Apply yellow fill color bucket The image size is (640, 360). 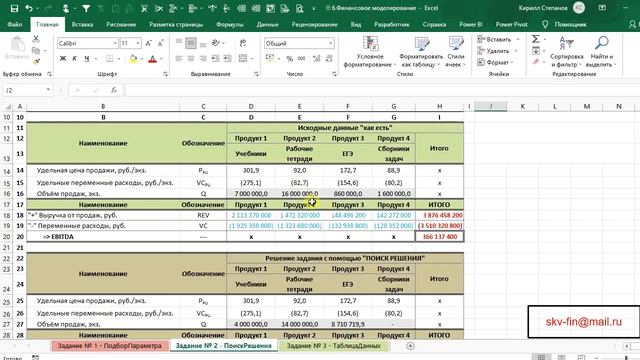pos(133,59)
